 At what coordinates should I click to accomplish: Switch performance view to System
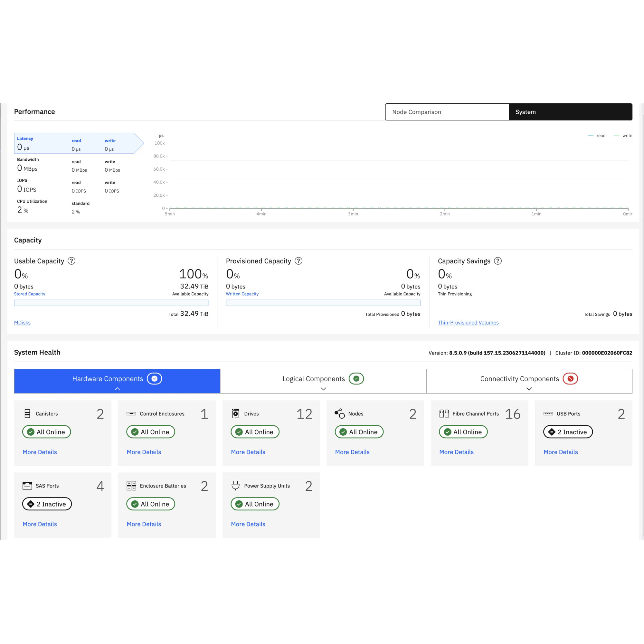[570, 112]
